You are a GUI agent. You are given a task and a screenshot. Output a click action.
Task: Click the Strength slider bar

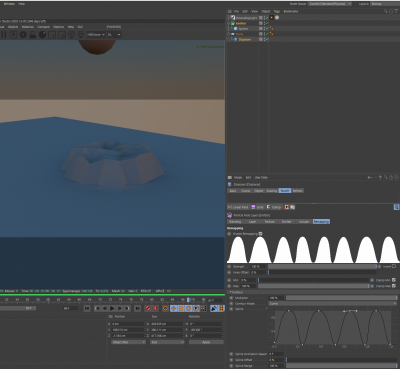coord(322,267)
